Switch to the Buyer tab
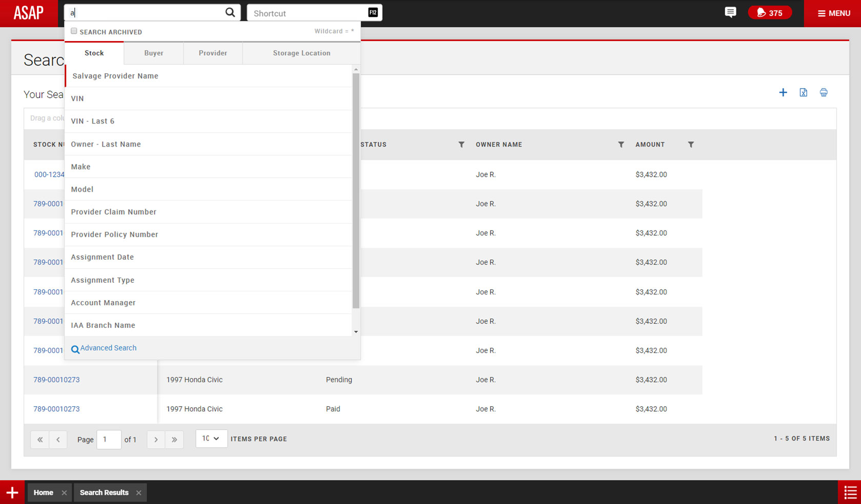Image resolution: width=861 pixels, height=504 pixels. [x=154, y=53]
